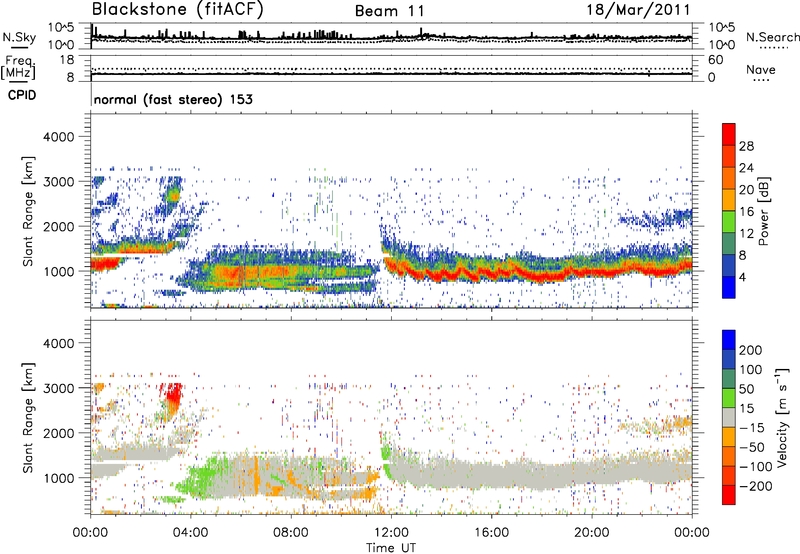
Task: Select the Beam 11 label
Action: 389,11
